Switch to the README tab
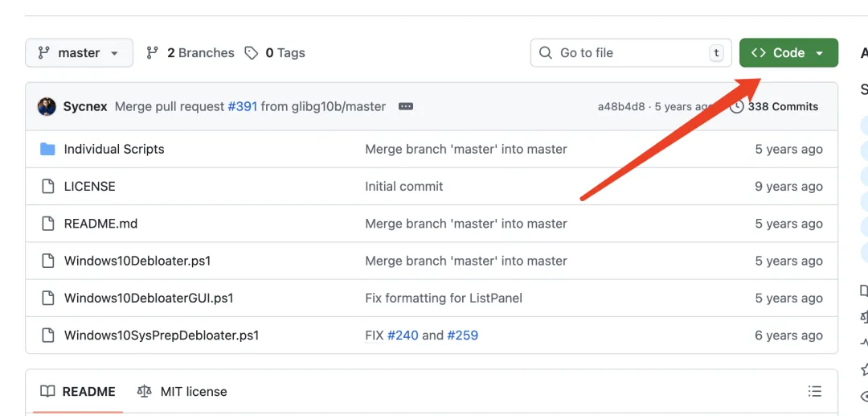 [x=78, y=392]
